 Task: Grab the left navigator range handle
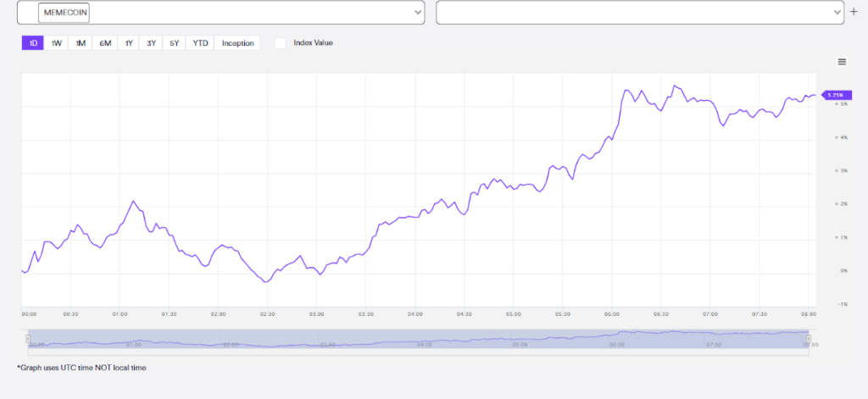pyautogui.click(x=28, y=339)
